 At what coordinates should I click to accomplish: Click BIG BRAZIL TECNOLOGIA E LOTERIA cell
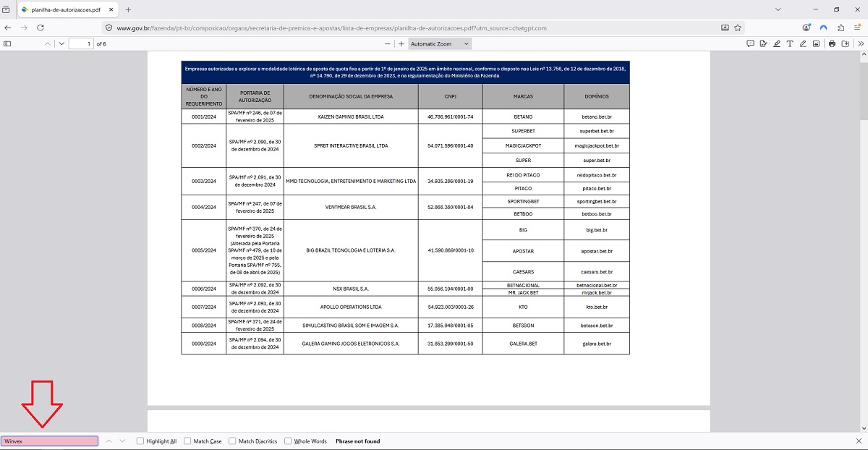[x=351, y=250]
